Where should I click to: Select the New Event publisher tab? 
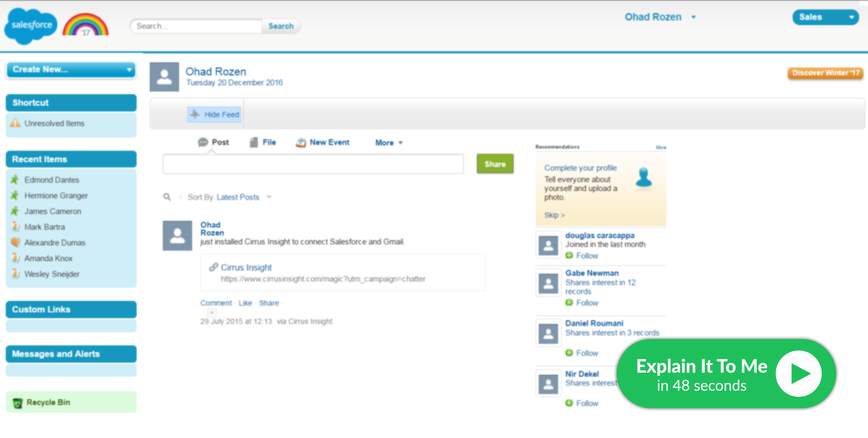coord(322,142)
